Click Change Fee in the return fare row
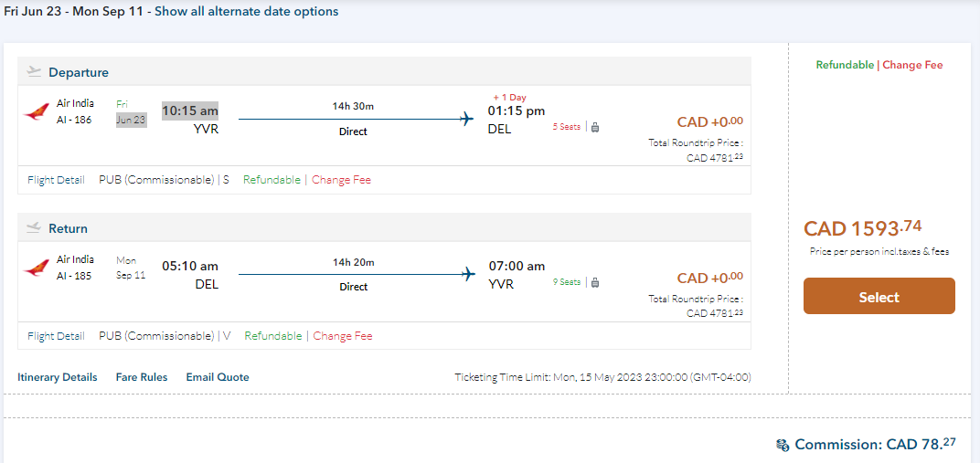This screenshot has width=980, height=463. point(343,336)
